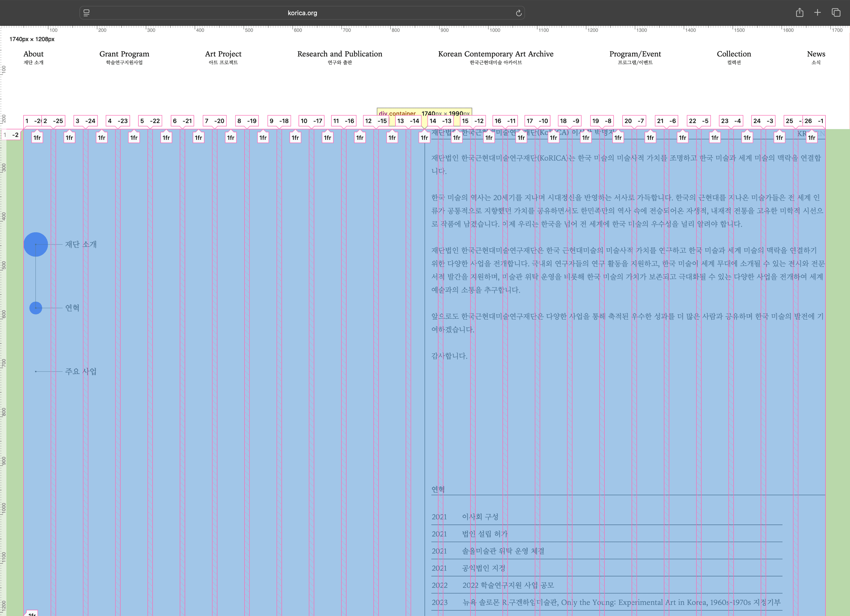
Task: Open the tab overview icon
Action: tap(836, 13)
